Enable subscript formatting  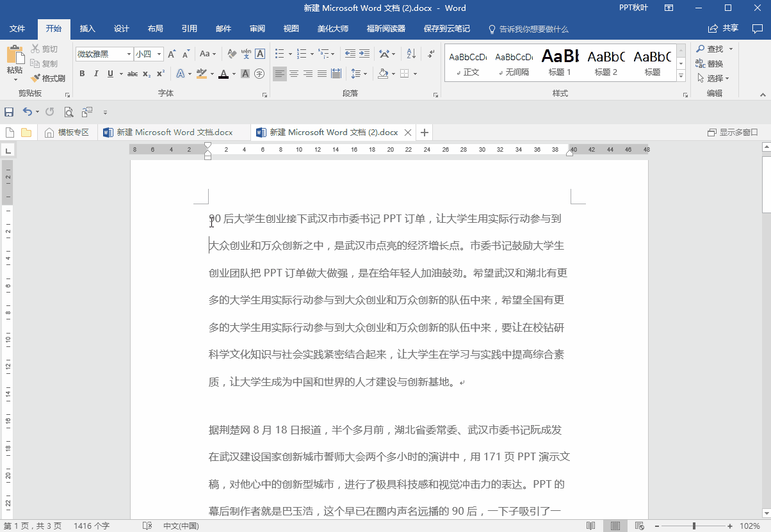pos(146,74)
